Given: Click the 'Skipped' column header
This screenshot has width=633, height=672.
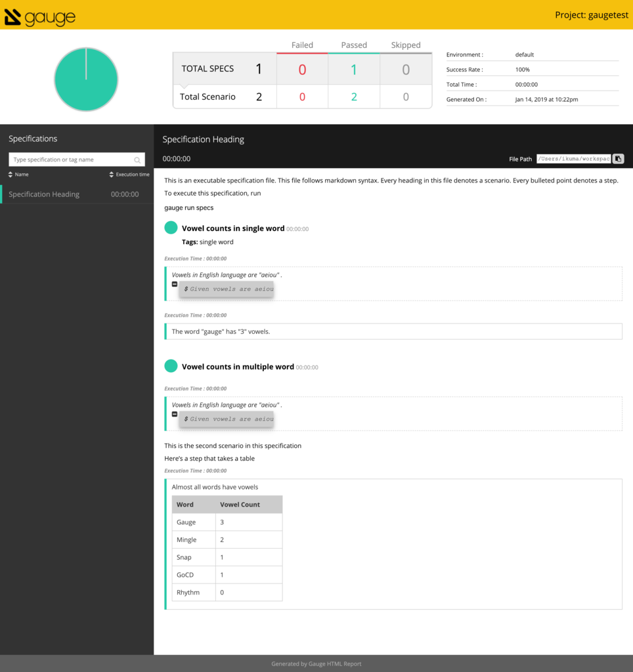Looking at the screenshot, I should [406, 45].
